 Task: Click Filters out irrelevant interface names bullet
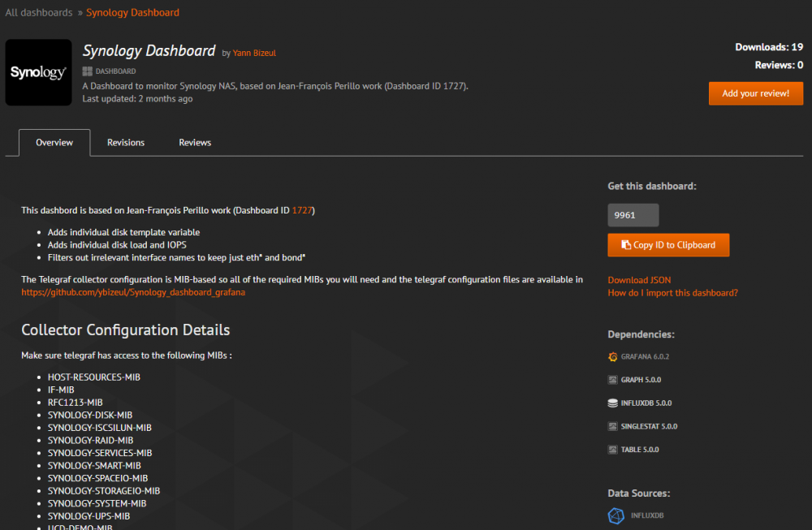pos(176,257)
